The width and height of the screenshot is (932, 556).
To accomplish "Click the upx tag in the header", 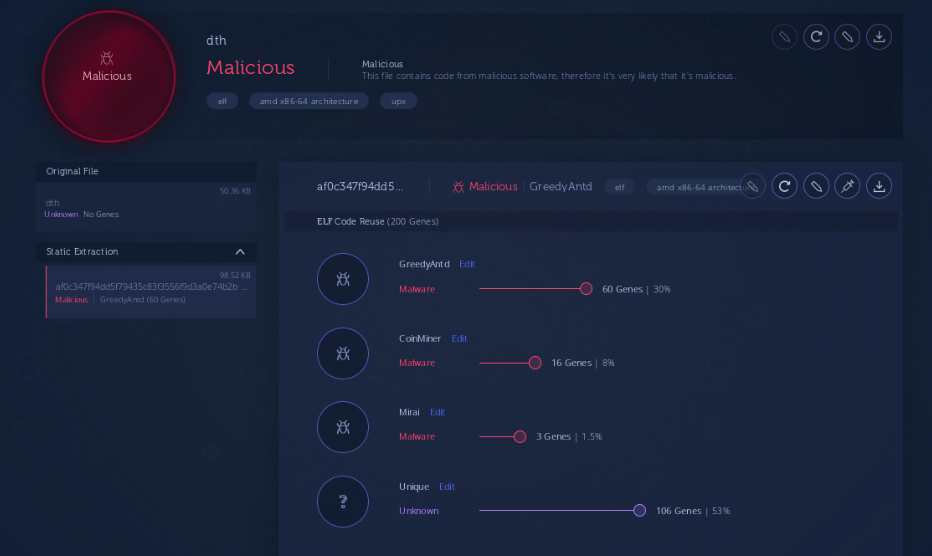I will (x=398, y=101).
